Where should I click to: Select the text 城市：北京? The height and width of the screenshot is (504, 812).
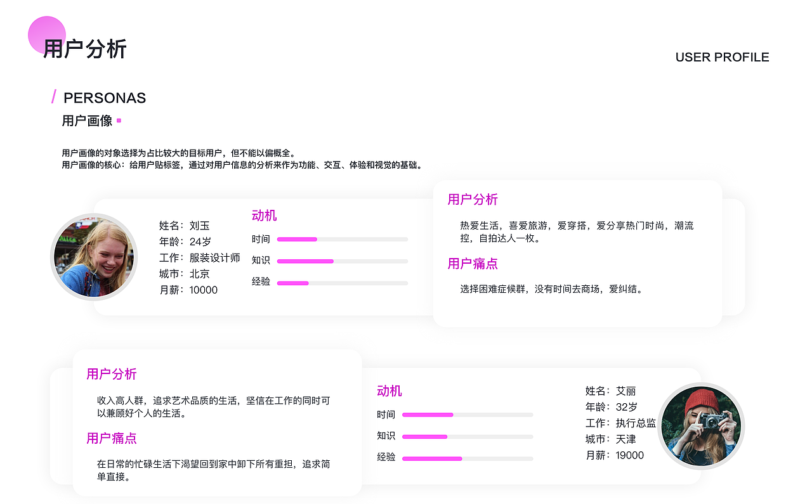click(x=185, y=274)
